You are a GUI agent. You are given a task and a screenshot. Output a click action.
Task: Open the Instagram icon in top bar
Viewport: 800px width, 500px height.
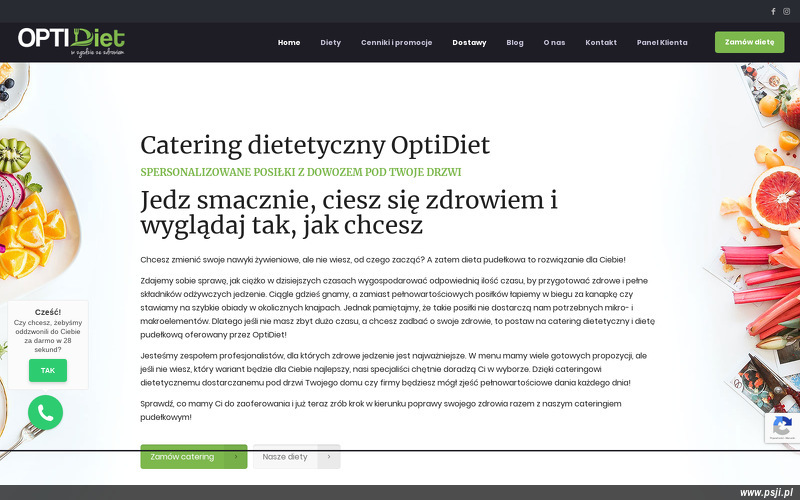coord(787,11)
